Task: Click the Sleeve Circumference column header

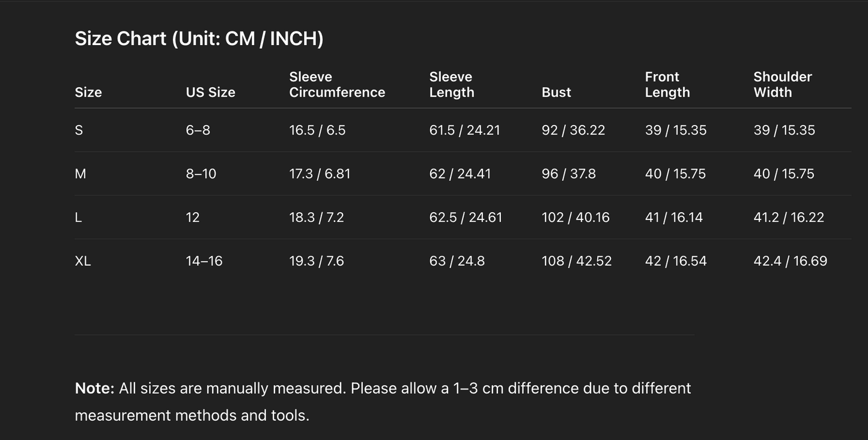Action: click(337, 85)
